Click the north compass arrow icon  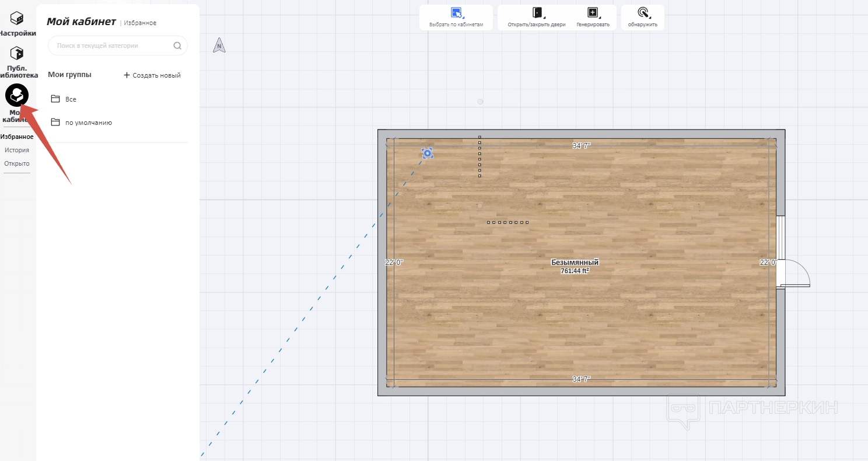pyautogui.click(x=219, y=46)
